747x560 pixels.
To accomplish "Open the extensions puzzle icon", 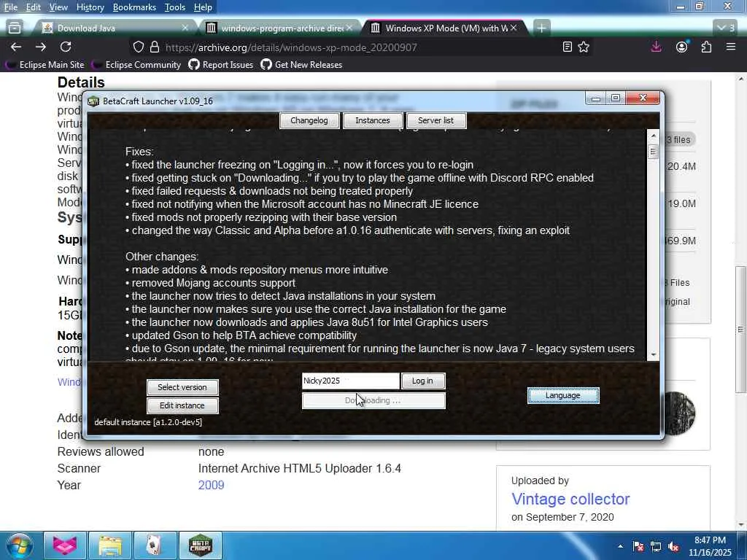I will [x=706, y=47].
